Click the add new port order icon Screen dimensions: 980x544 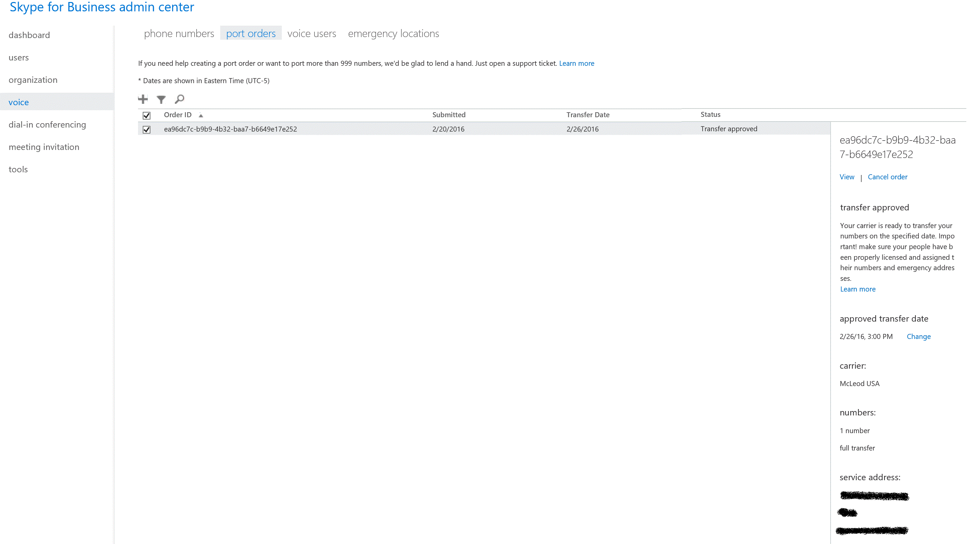click(143, 99)
